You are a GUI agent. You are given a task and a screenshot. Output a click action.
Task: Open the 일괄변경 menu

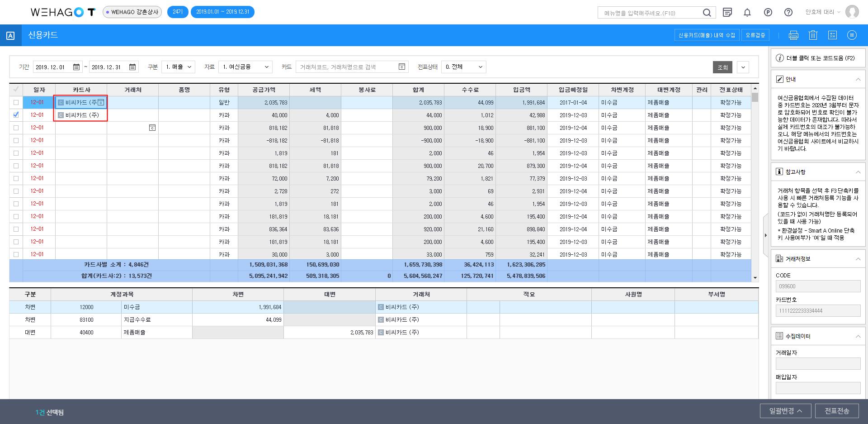pyautogui.click(x=785, y=411)
